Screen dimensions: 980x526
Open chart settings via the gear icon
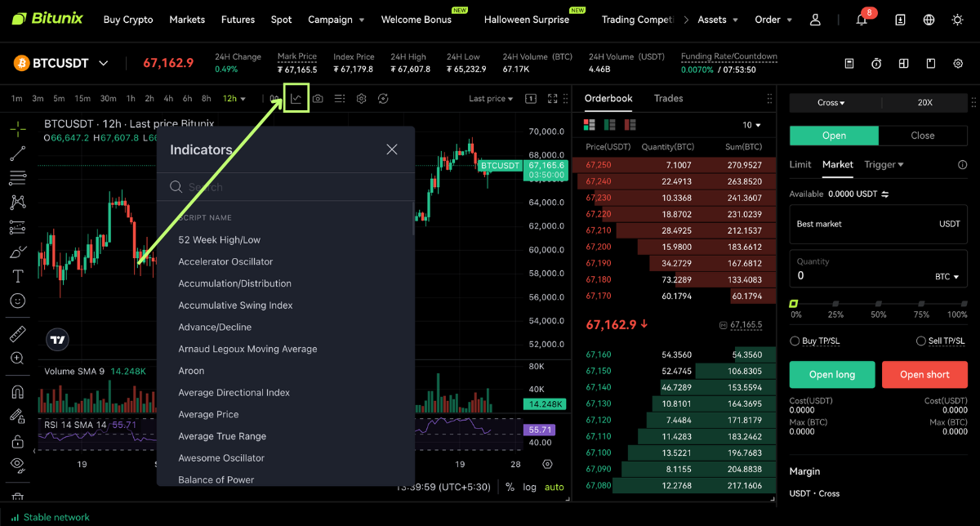(361, 98)
